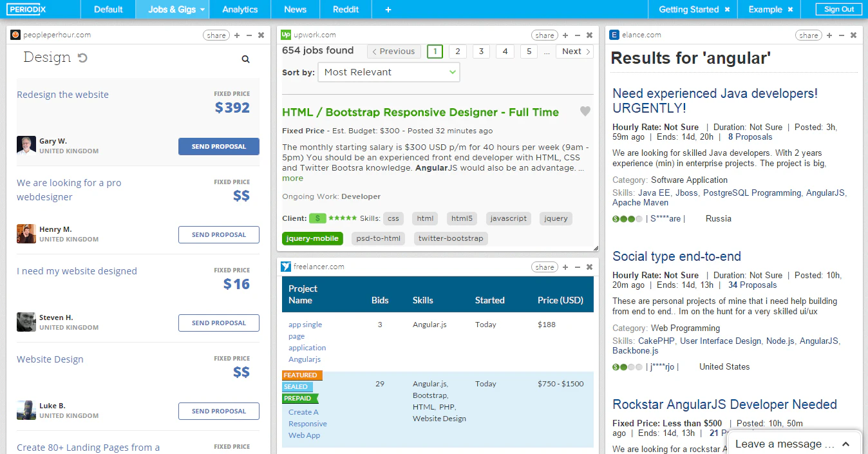Open Rockstar AngularJS Developer Needed job

click(x=724, y=404)
